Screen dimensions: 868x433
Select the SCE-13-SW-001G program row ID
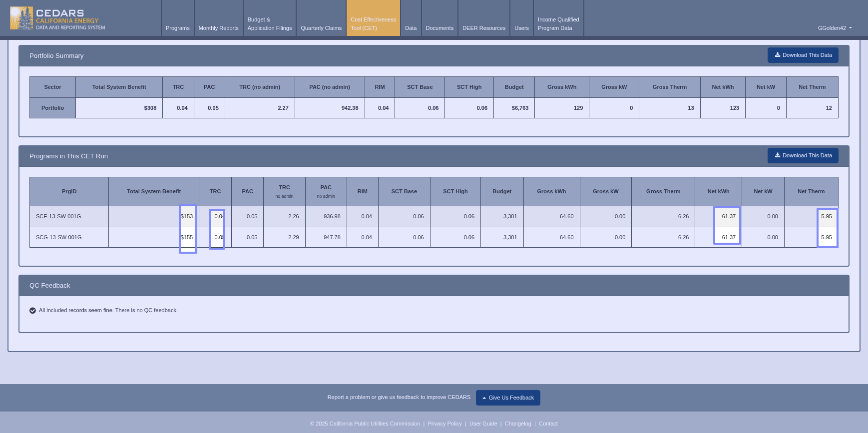[58, 217]
